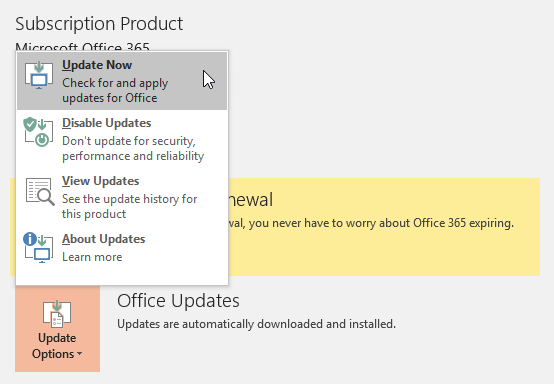Click the Subscription Product heading
The width and height of the screenshot is (554, 384).
[99, 24]
